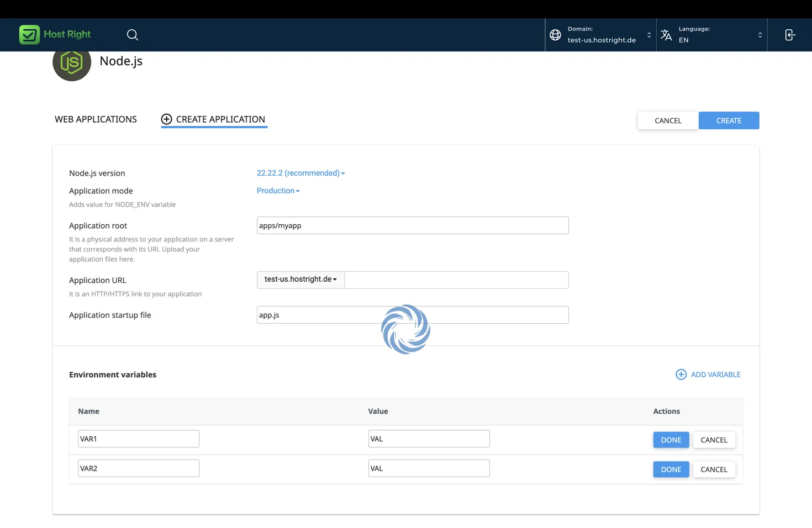Image resolution: width=812 pixels, height=528 pixels.
Task: Focus the VAR2 name field
Action: tap(139, 468)
